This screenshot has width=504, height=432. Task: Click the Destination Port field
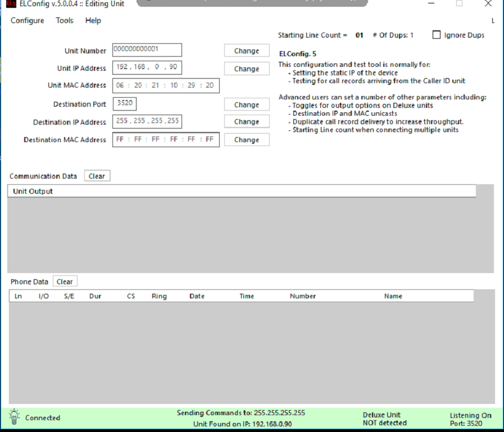[x=124, y=104]
